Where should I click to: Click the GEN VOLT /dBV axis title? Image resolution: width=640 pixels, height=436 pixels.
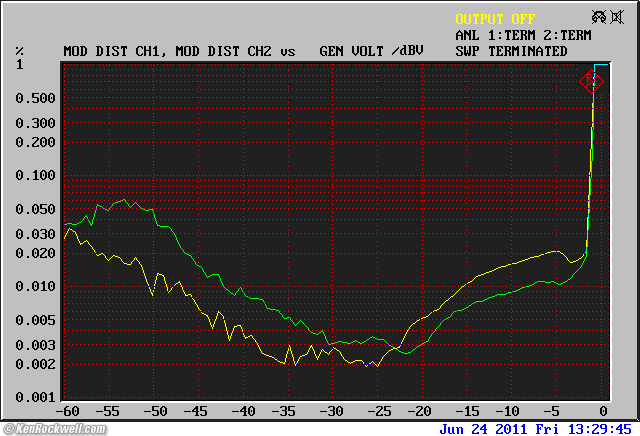[371, 51]
